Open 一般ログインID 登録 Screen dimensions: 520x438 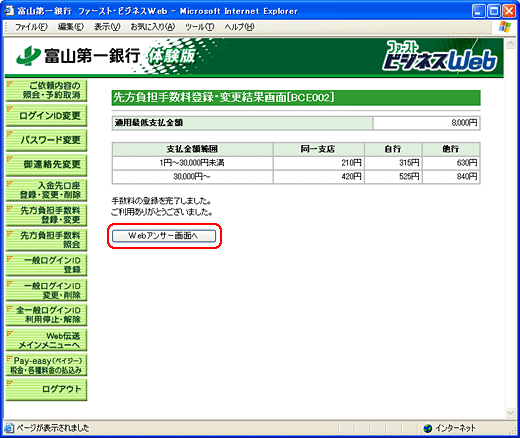click(x=46, y=265)
